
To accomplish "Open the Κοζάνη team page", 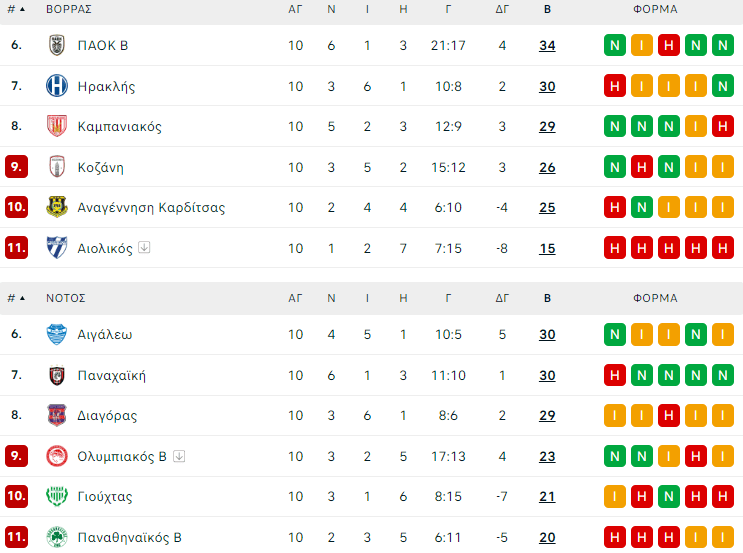I will (x=100, y=168).
